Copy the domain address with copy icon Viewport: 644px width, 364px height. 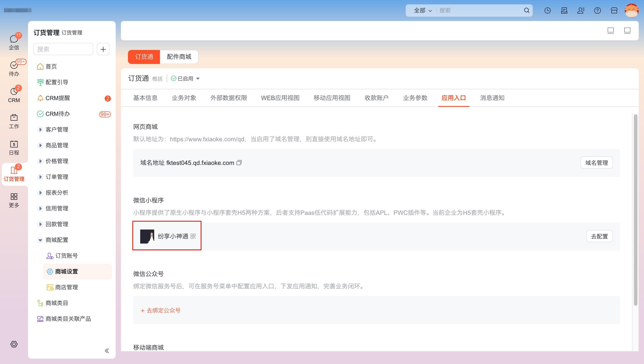coord(239,163)
